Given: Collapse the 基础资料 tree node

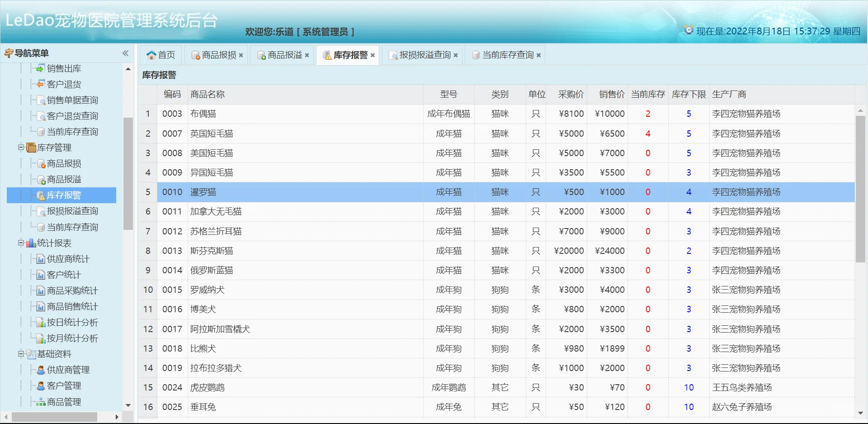Looking at the screenshot, I should (x=20, y=354).
